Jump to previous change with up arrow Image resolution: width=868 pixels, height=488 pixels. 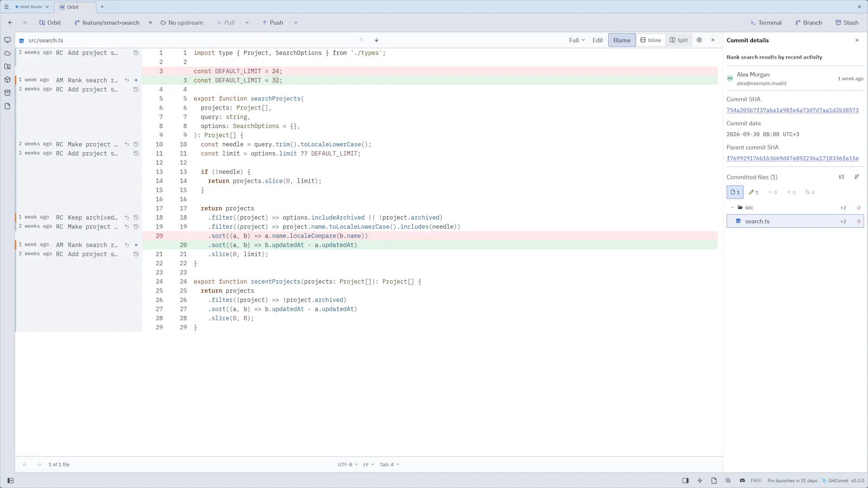click(361, 40)
